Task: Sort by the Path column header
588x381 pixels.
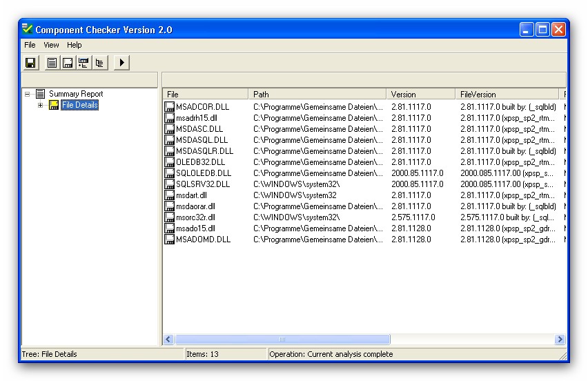Action: [317, 94]
